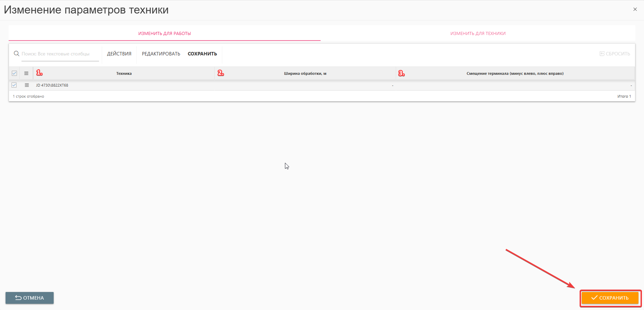This screenshot has width=644, height=310.
Task: Open the JD 4730\8822XT68 row menu icon
Action: pyautogui.click(x=27, y=85)
